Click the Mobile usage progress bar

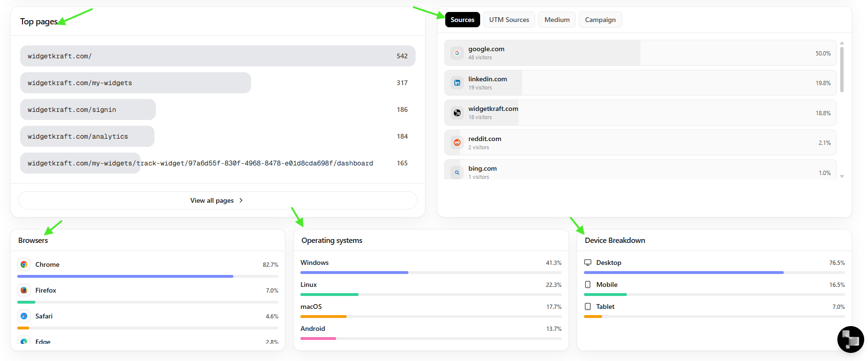pos(714,295)
